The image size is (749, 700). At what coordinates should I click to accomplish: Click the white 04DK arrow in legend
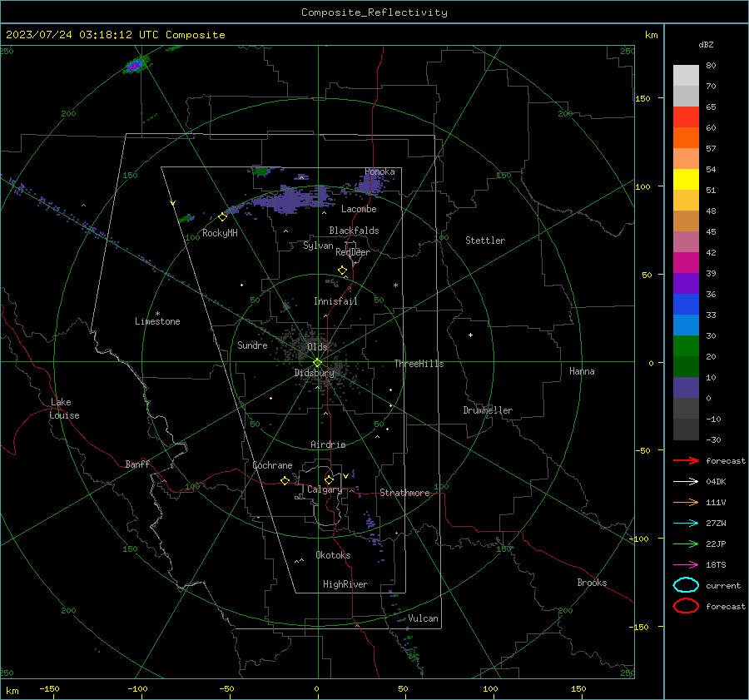tap(686, 481)
